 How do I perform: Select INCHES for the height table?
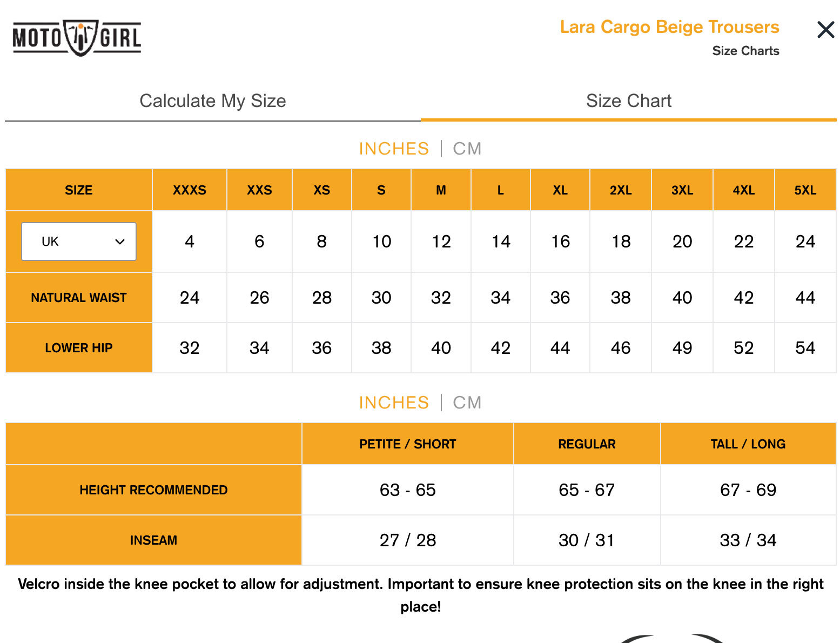pos(394,403)
